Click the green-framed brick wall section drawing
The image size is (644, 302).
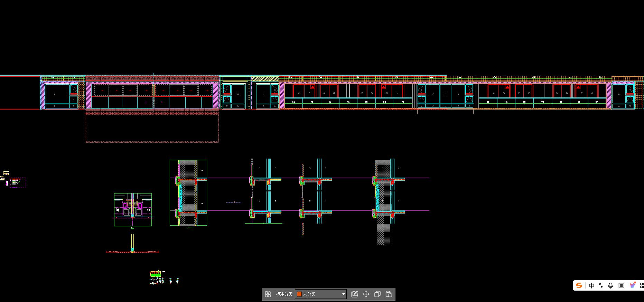coord(188,192)
